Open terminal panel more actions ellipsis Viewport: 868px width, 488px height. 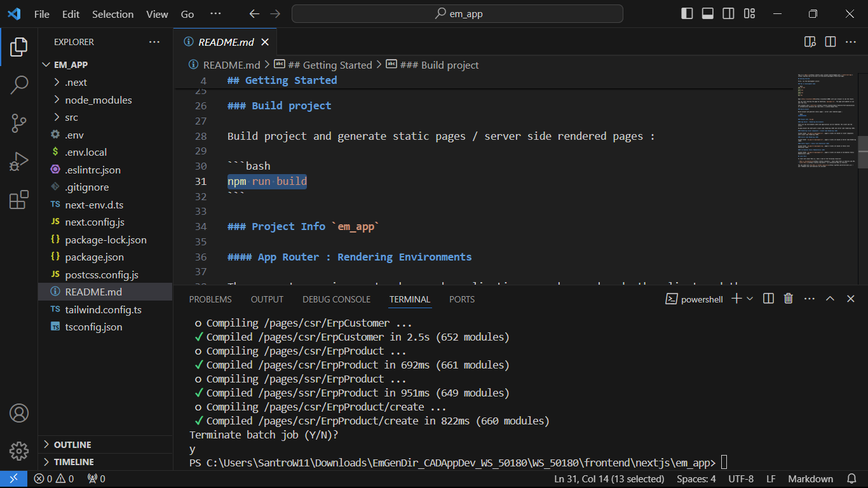click(809, 299)
